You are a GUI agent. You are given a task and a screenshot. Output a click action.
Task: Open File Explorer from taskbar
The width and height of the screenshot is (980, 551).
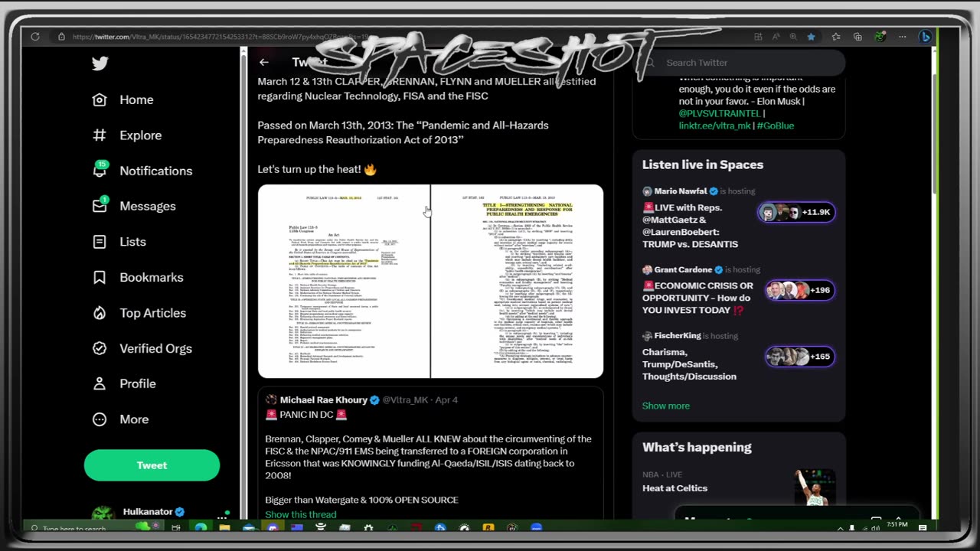pos(224,528)
